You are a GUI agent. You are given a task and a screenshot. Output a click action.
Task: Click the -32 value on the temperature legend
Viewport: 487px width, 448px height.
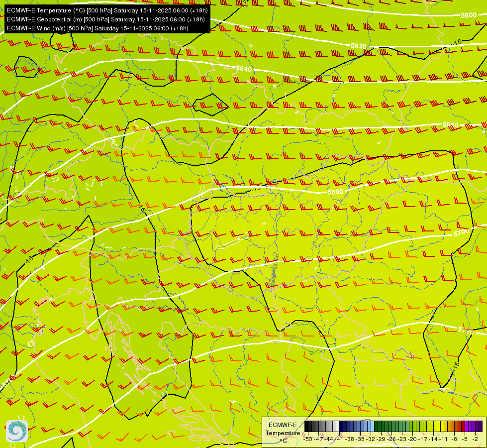(x=371, y=439)
